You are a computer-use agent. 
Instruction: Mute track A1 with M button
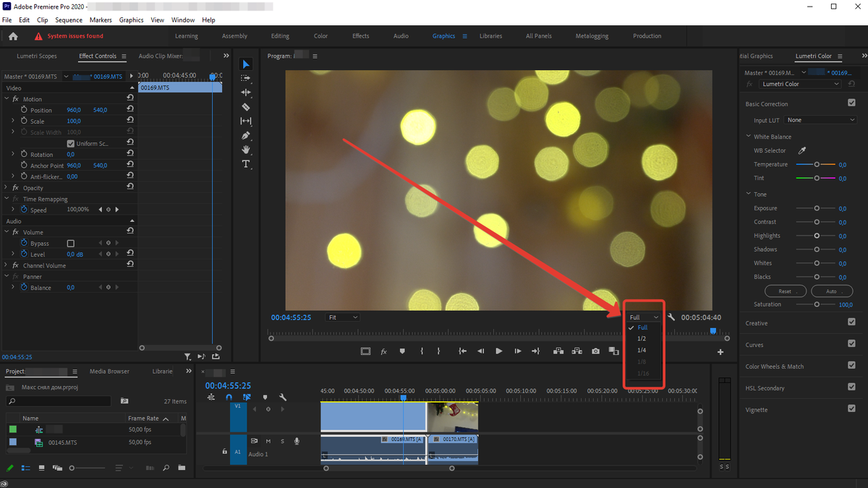[268, 441]
